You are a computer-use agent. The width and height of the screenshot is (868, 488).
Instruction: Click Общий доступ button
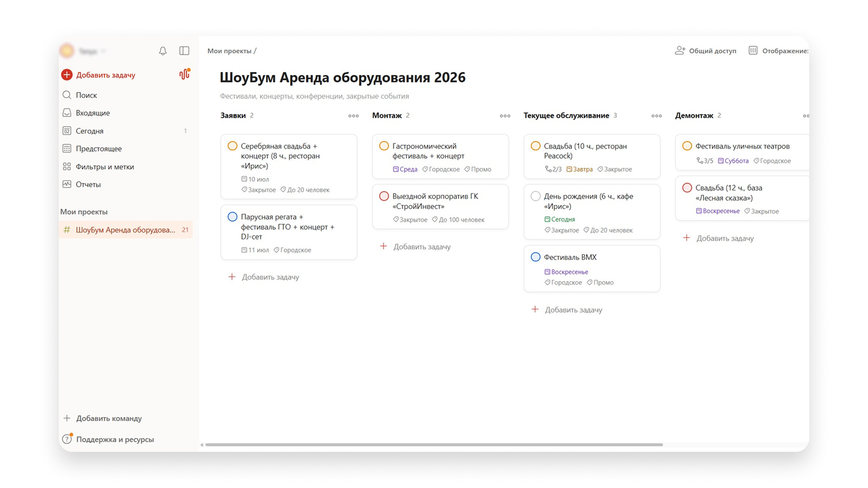[x=706, y=51]
